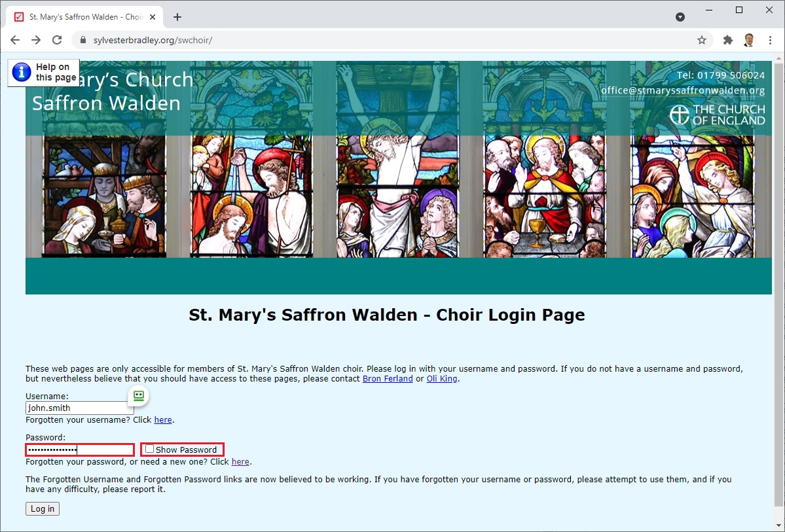Bookmark this page with the star icon

(702, 40)
